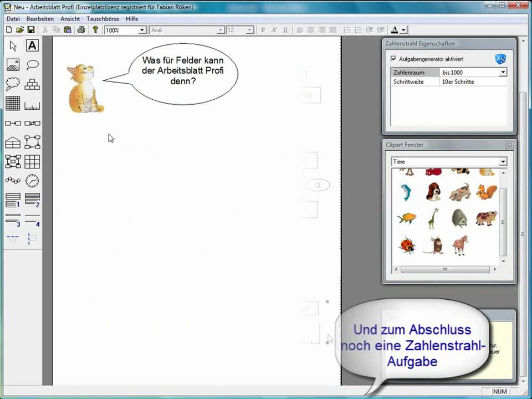Click the clipart vertical scrollbar thumb
Screen dimensions: 532x399
(x=503, y=222)
